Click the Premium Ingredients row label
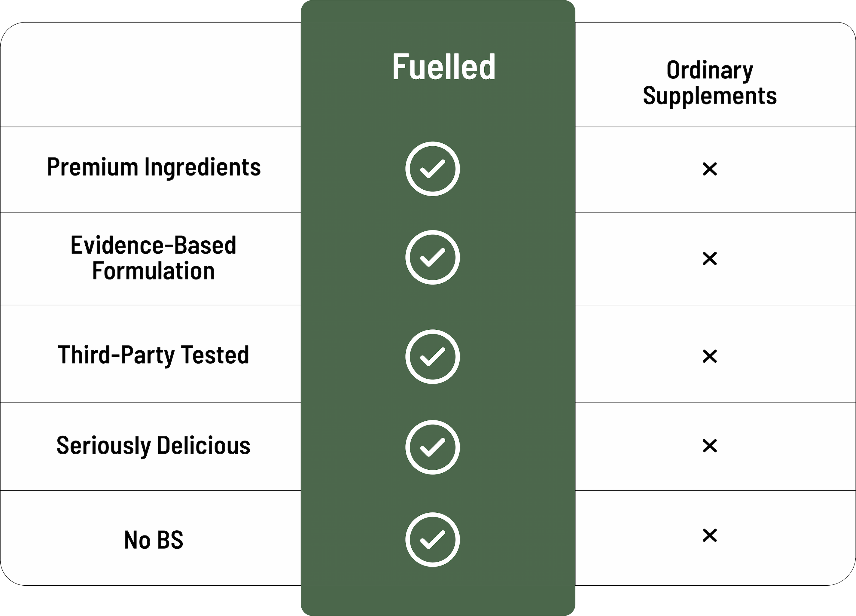The height and width of the screenshot is (616, 856). point(154,167)
